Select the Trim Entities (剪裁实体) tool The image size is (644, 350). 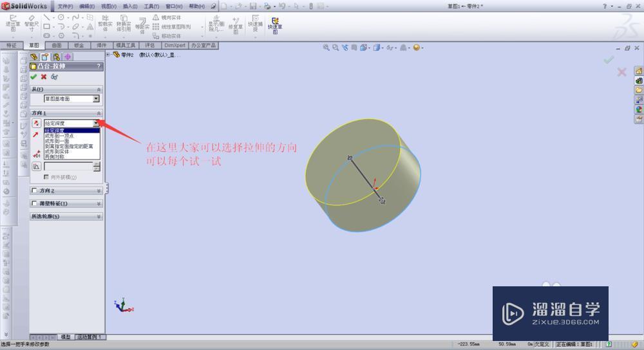[105, 23]
